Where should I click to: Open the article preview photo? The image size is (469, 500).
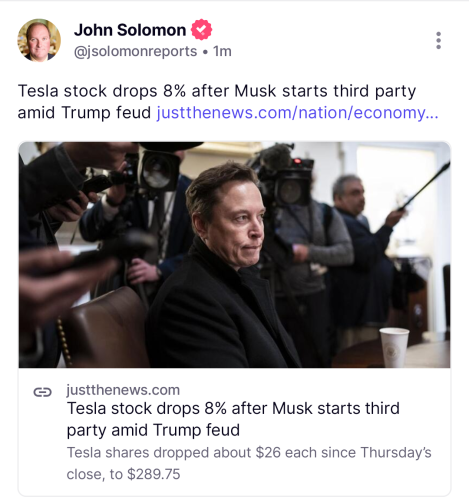point(234,255)
